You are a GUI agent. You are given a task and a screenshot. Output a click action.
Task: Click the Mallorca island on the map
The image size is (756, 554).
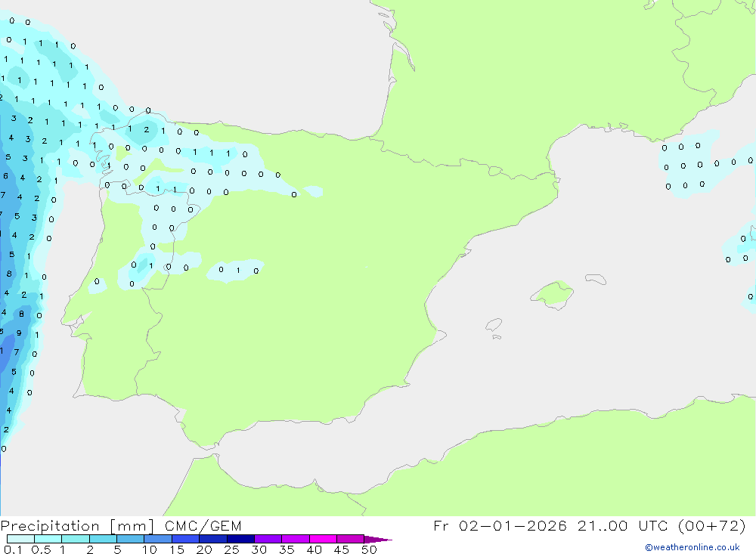click(x=553, y=294)
